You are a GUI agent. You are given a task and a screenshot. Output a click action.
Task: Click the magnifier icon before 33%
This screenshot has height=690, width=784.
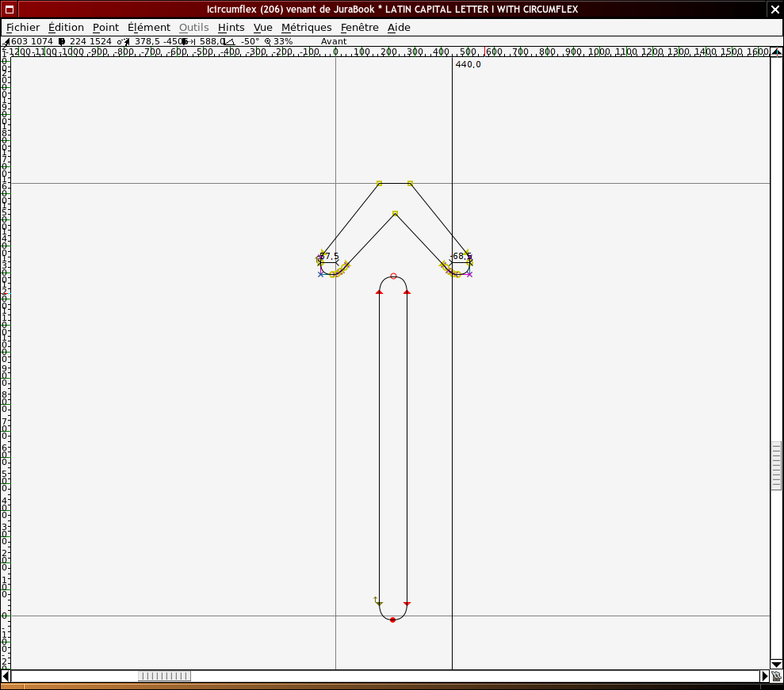pyautogui.click(x=267, y=42)
